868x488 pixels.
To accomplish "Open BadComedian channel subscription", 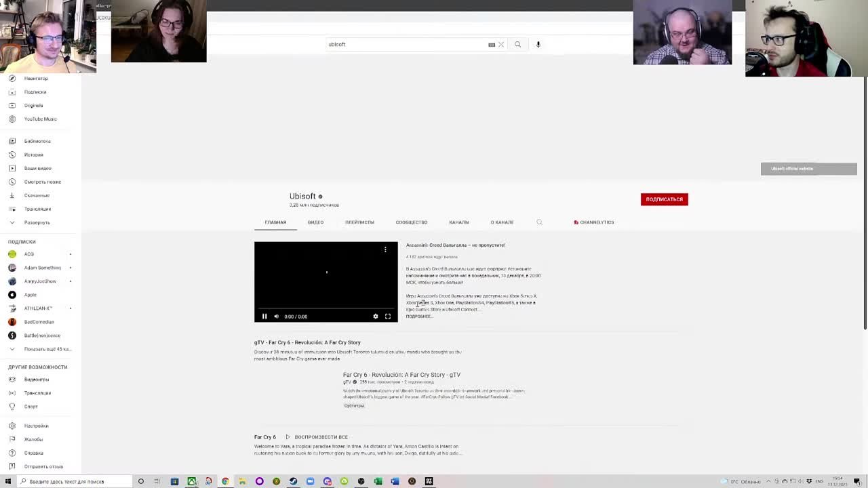I will click(x=39, y=322).
